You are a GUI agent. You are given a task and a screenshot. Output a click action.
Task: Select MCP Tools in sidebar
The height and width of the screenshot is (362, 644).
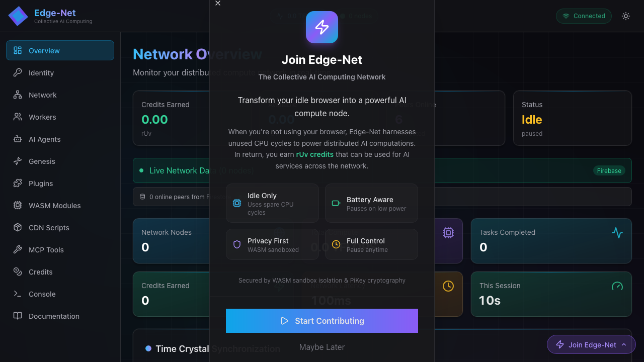[x=46, y=250]
